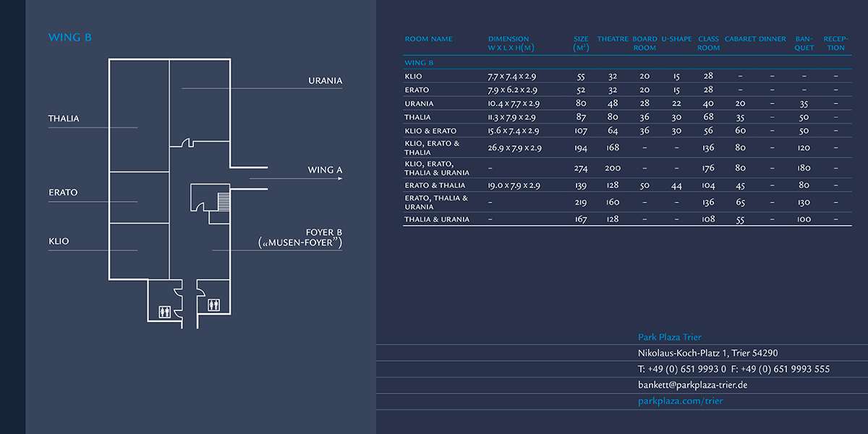Select the Banquet column header
This screenshot has width=868, height=434.
[804, 43]
